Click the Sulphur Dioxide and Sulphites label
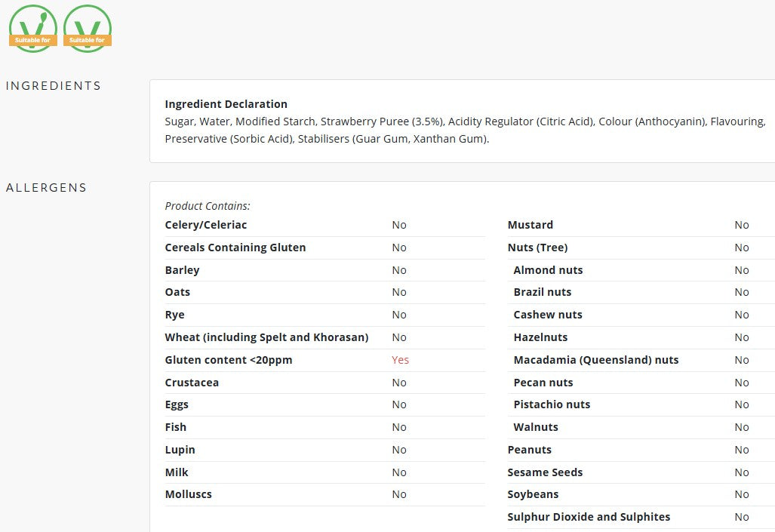The image size is (775, 532). point(589,517)
